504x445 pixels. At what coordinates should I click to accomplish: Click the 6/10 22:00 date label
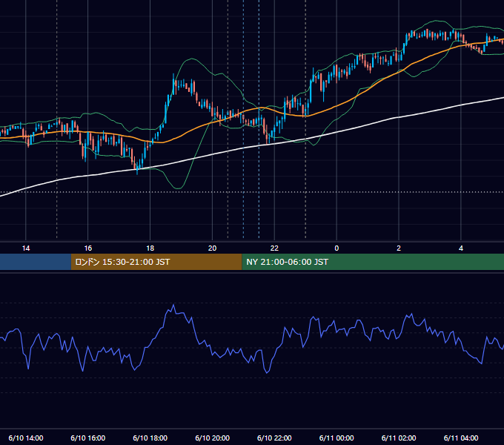274,438
